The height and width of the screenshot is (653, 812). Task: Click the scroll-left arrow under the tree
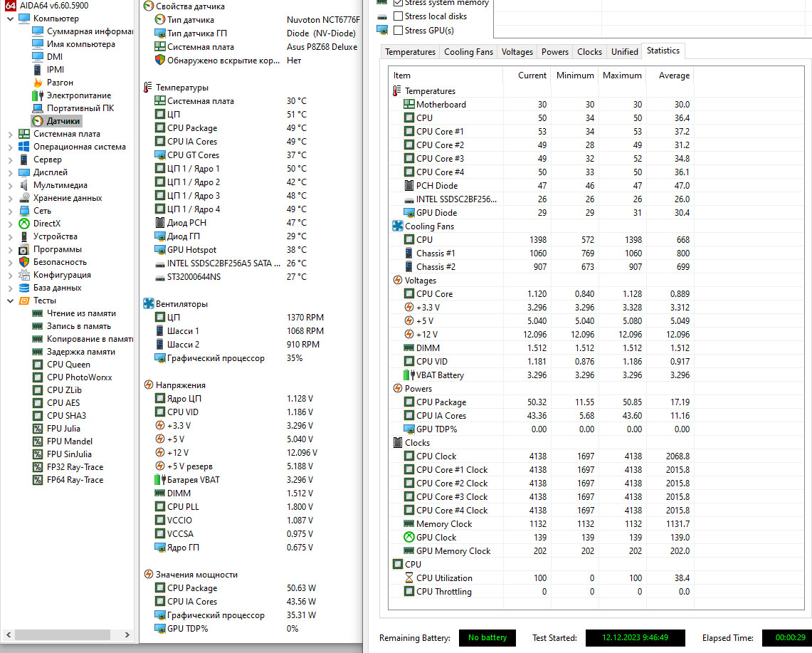(x=7, y=634)
